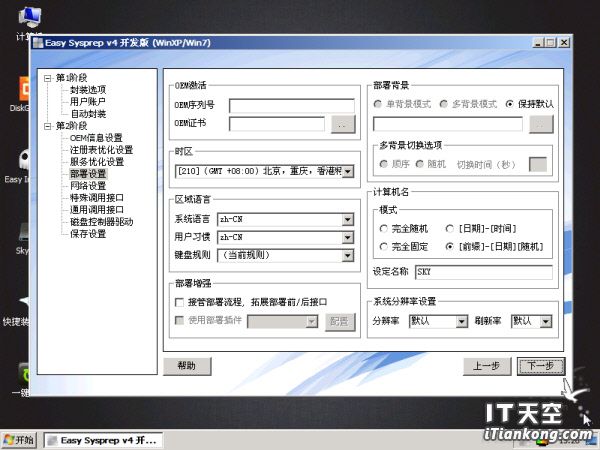Collapse the 第2阶段 tree node
This screenshot has height=450, width=600.
point(47,126)
